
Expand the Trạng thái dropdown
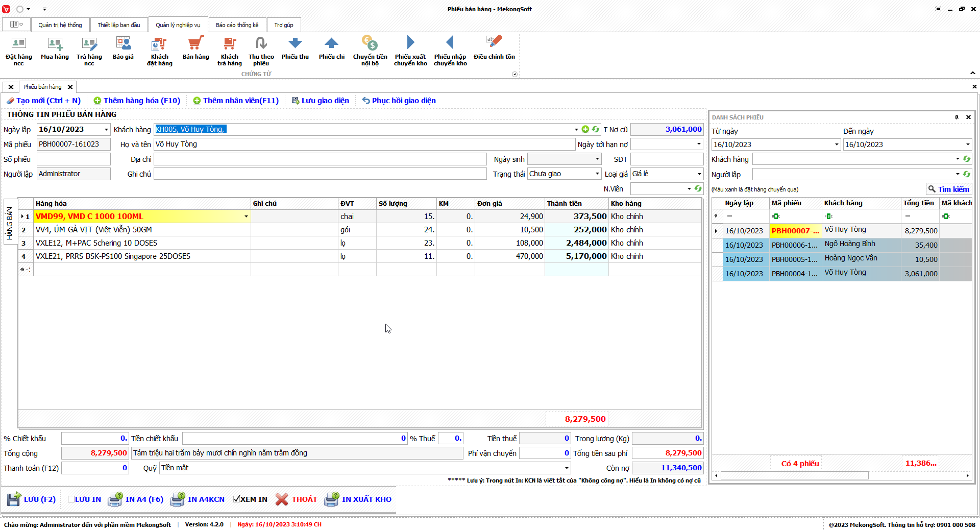click(x=597, y=174)
